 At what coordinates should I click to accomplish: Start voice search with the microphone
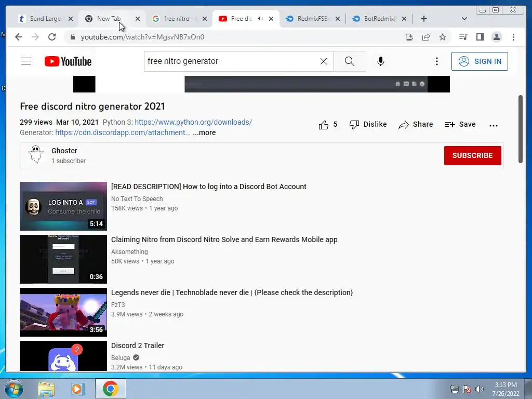pyautogui.click(x=381, y=61)
